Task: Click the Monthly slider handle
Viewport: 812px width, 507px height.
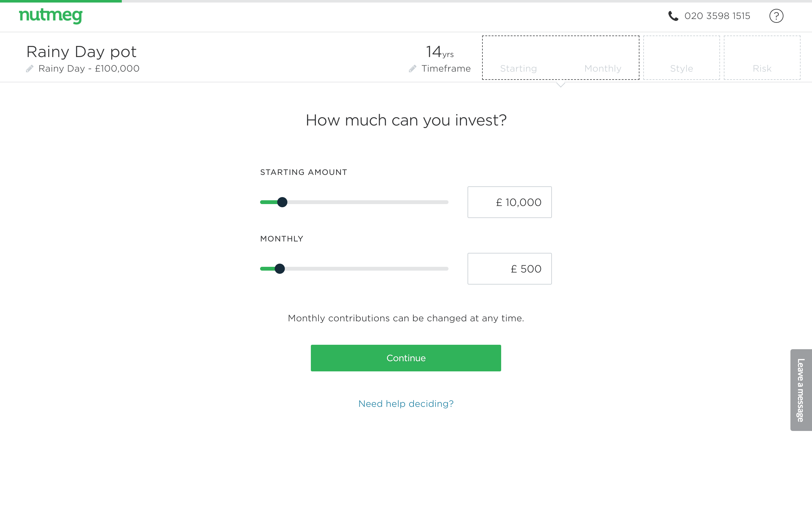Action: point(279,269)
